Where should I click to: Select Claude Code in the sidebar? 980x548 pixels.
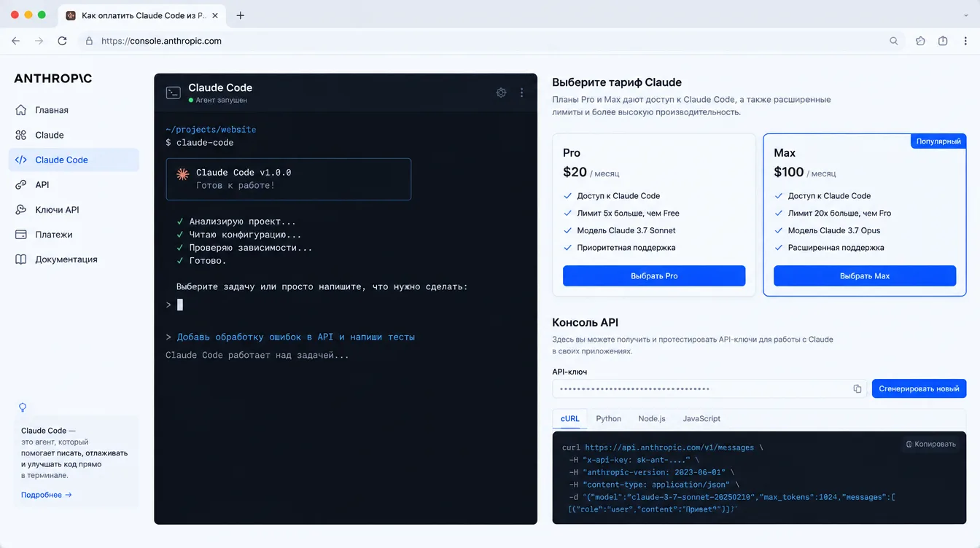(73, 160)
